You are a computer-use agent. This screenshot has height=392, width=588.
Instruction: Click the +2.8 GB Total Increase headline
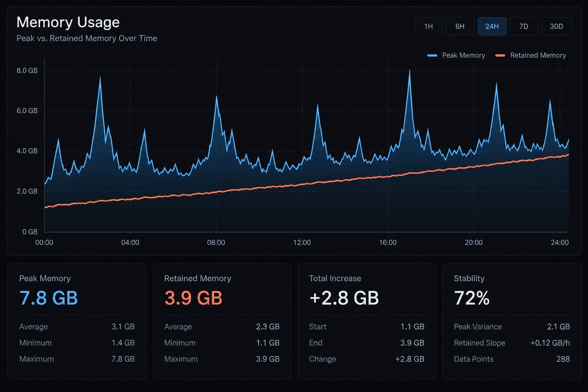click(344, 298)
